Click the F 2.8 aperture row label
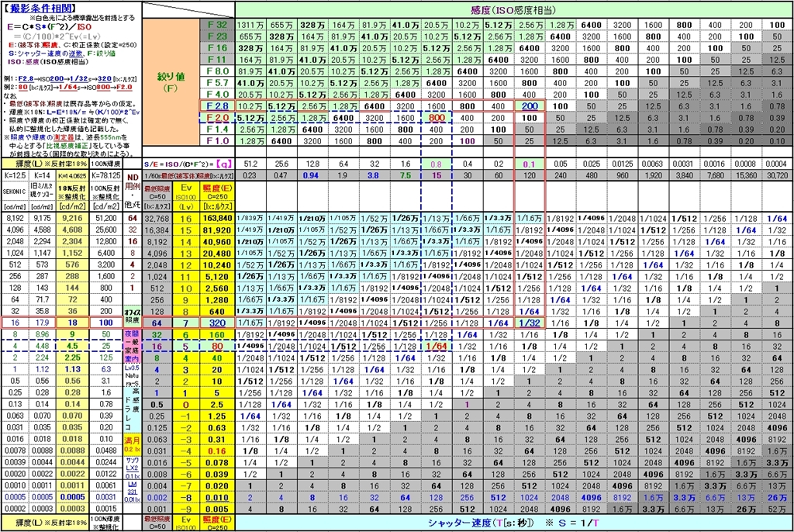 (217, 106)
